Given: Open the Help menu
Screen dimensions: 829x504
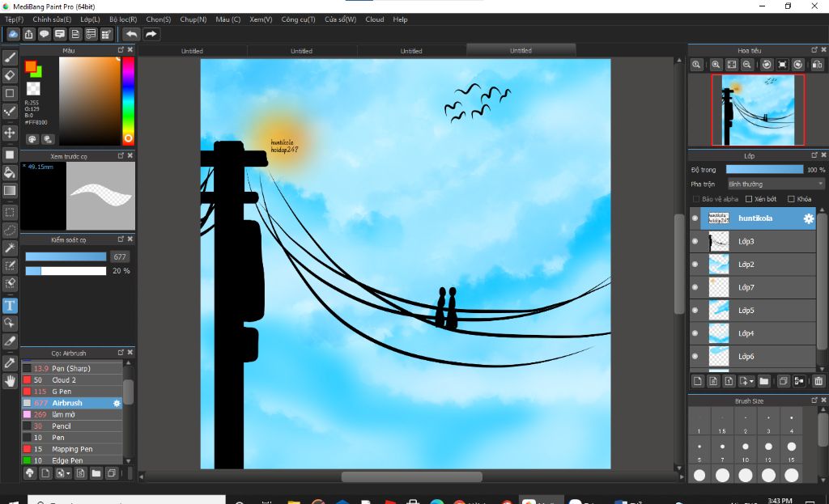Looking at the screenshot, I should (400, 19).
